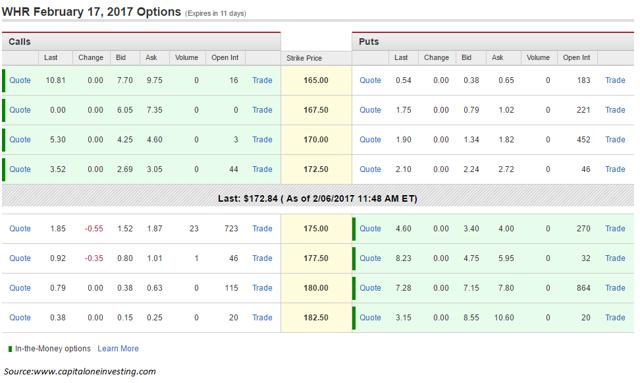
Task: Click the Calls Open Int column header
Action: coord(225,58)
